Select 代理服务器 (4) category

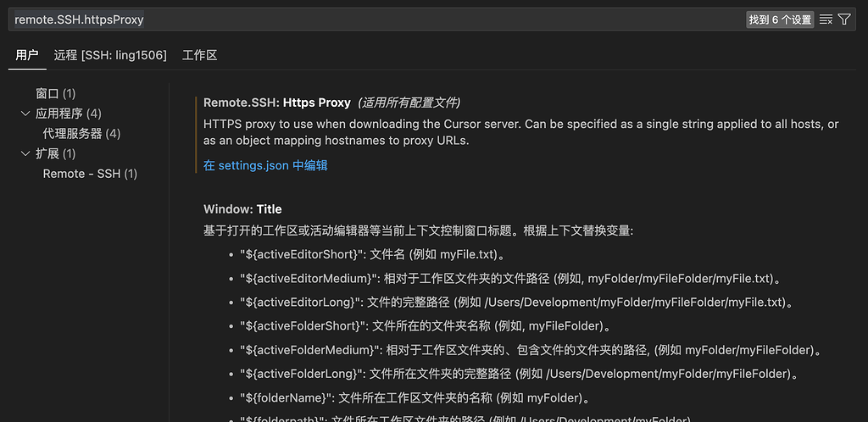[82, 133]
